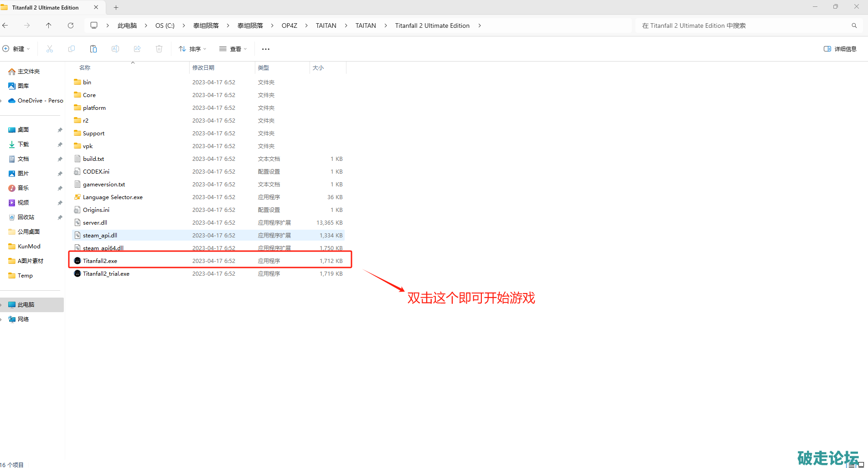Select the Titanfall2.exe file
This screenshot has width=868, height=468.
[x=100, y=261]
